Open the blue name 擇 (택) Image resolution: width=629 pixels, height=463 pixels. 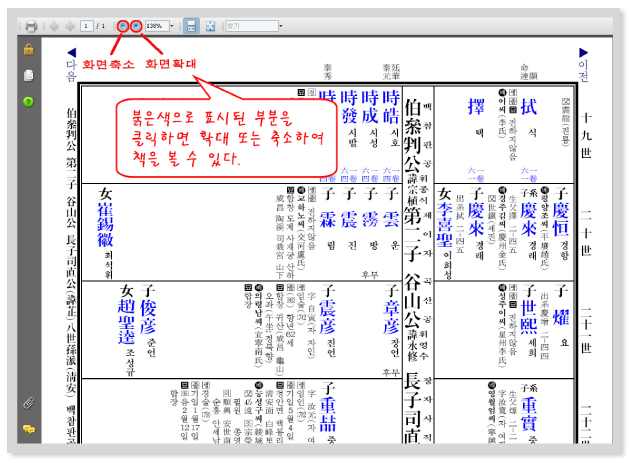pos(476,107)
